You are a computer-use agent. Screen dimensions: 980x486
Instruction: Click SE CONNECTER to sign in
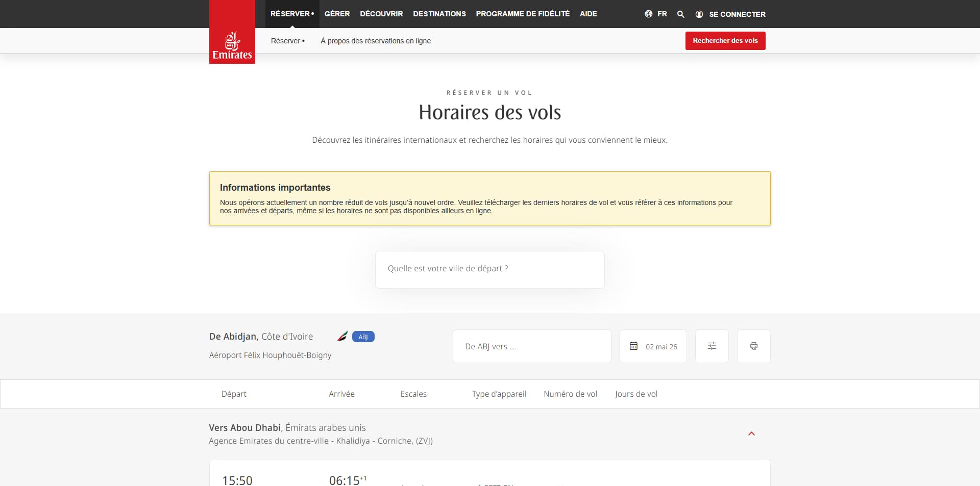737,14
